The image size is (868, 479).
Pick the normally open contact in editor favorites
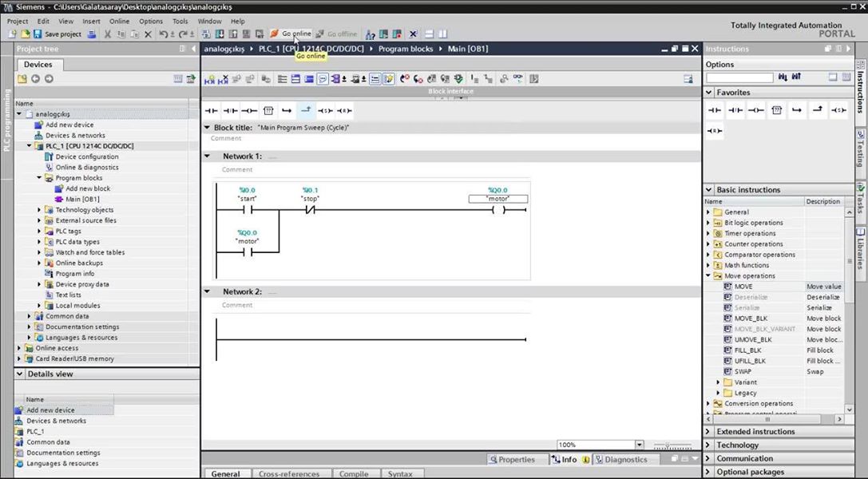coord(212,111)
